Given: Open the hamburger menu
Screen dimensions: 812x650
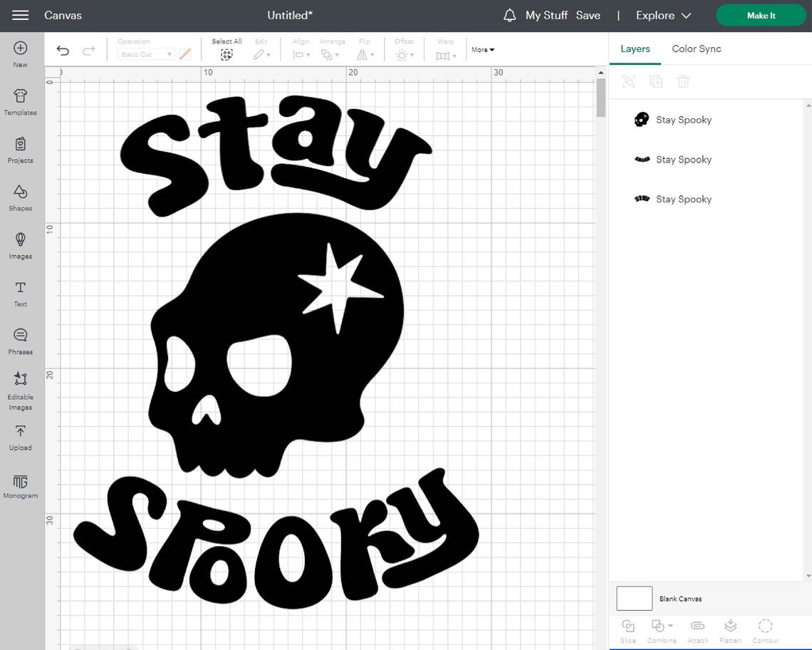Looking at the screenshot, I should point(20,15).
